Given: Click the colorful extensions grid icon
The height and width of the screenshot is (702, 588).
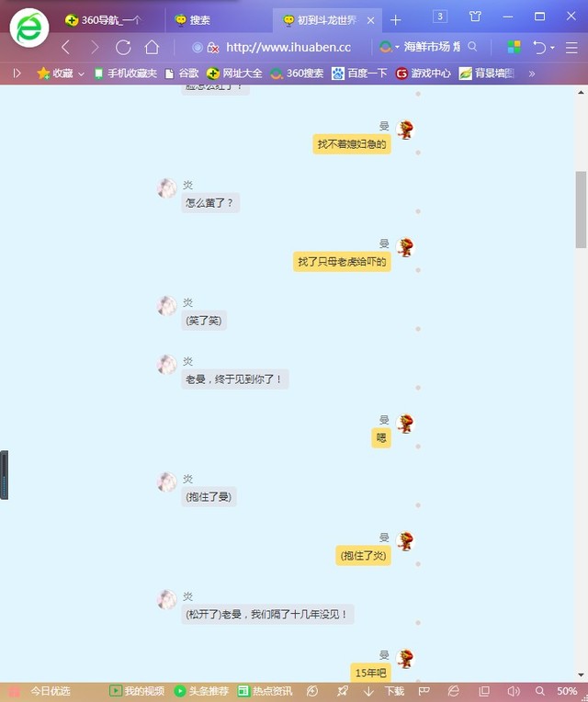Looking at the screenshot, I should tap(514, 47).
